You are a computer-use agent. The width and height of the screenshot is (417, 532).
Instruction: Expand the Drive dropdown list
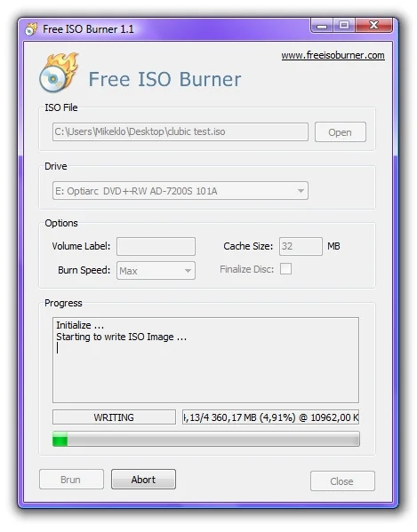[x=180, y=191]
